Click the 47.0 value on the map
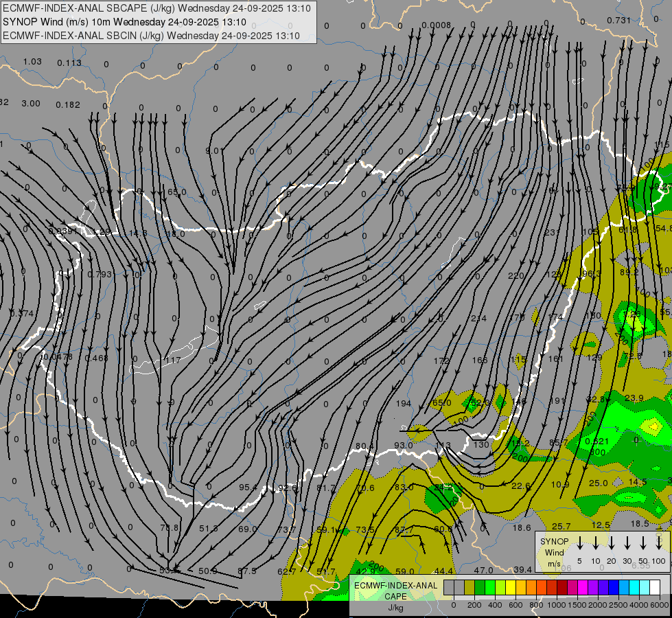This screenshot has height=618, width=672. [483, 570]
